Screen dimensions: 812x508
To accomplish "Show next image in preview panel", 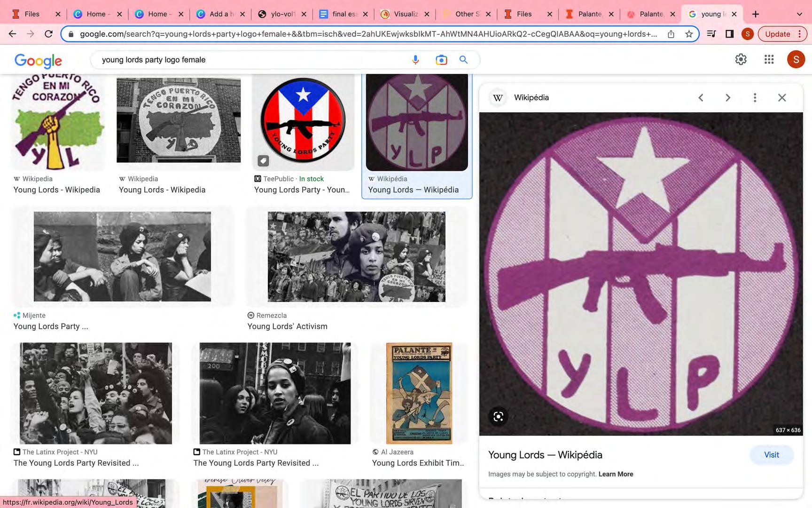I will pos(728,97).
